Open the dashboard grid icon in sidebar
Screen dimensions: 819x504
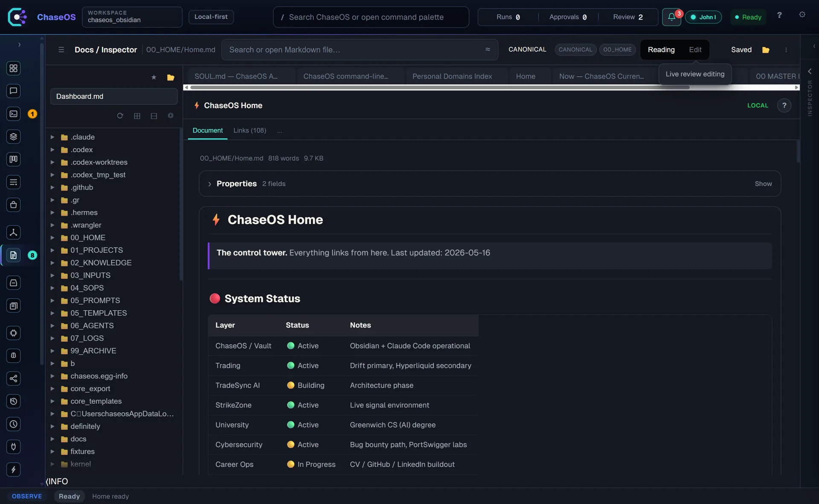click(13, 68)
